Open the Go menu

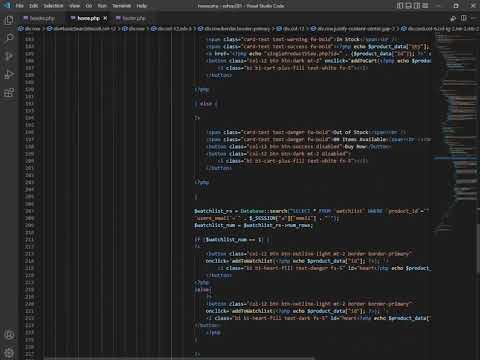[x=89, y=6]
